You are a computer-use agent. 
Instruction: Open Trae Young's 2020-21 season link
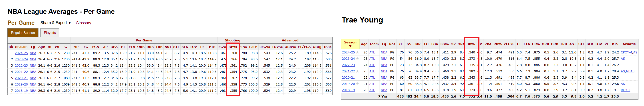point(348,78)
